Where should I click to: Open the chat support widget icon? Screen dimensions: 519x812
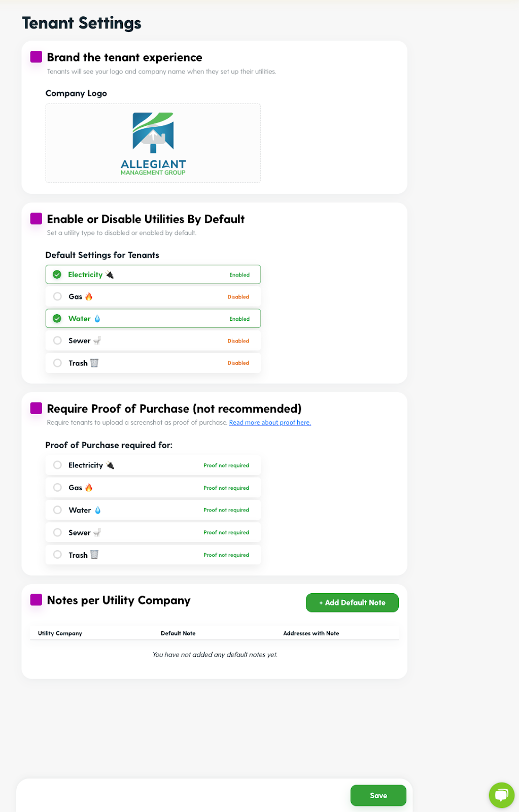tap(501, 795)
